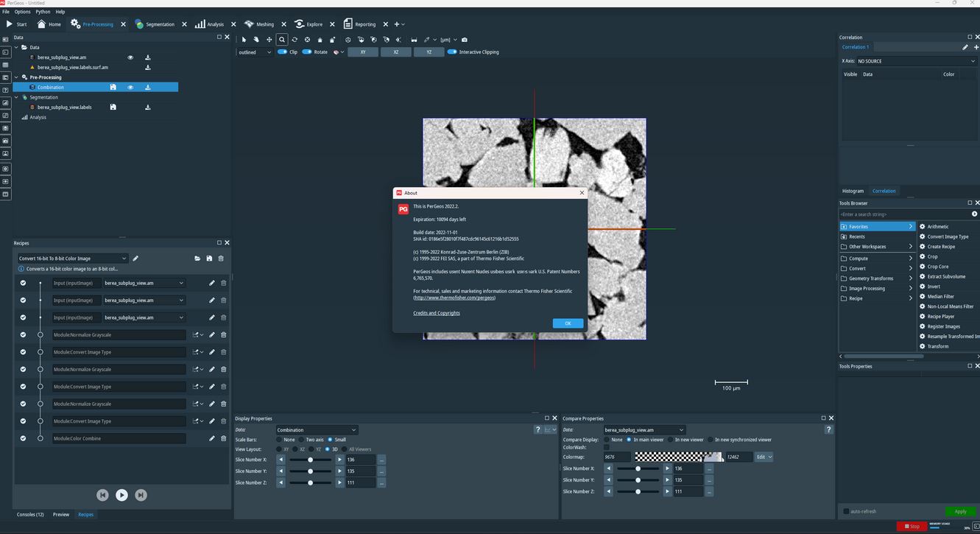Open the Python menu

click(43, 12)
